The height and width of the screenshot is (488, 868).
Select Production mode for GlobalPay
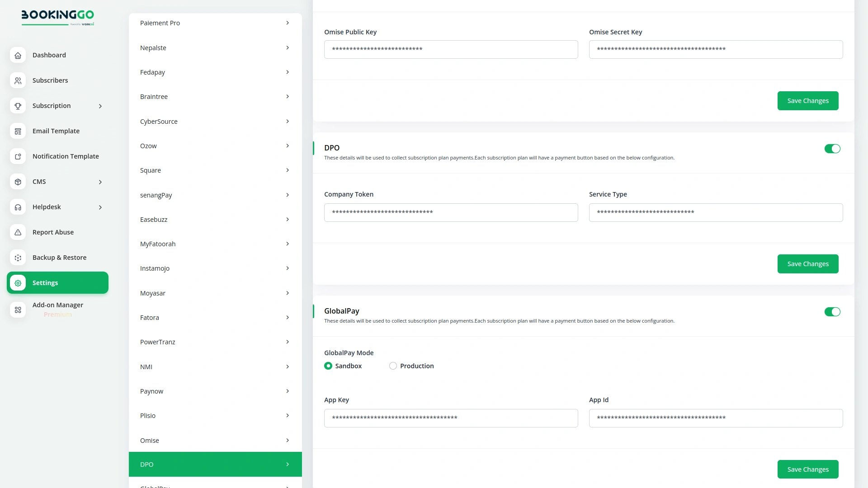[393, 366]
